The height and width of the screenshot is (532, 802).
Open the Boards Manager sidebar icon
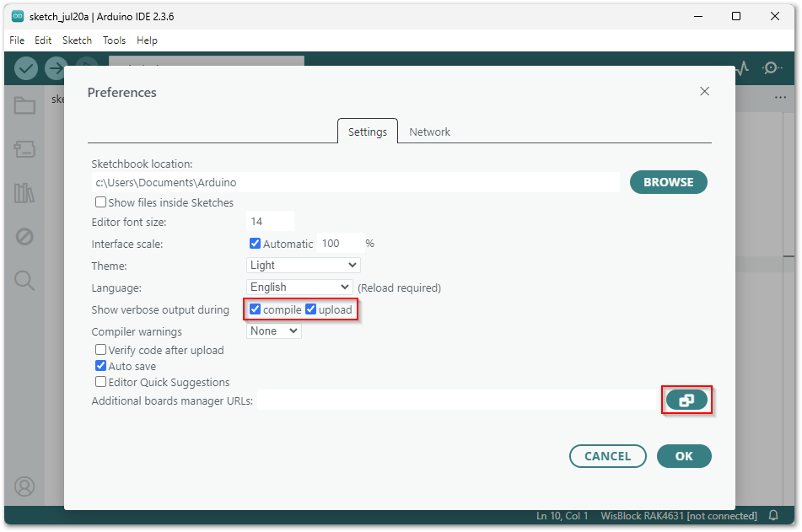(x=24, y=150)
